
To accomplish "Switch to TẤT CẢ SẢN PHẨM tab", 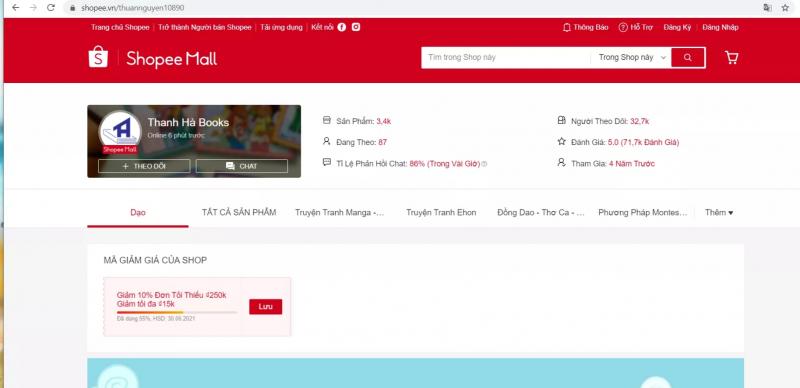I will (239, 212).
